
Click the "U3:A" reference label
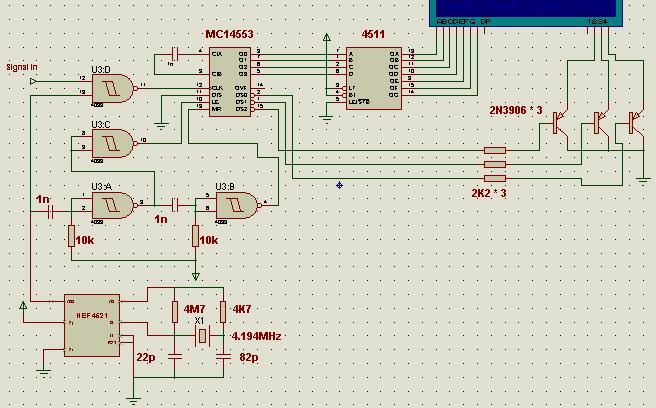coord(102,187)
